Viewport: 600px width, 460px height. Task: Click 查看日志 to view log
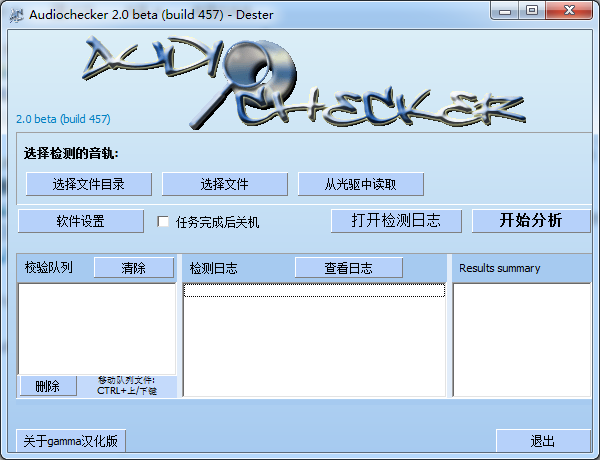click(x=348, y=268)
